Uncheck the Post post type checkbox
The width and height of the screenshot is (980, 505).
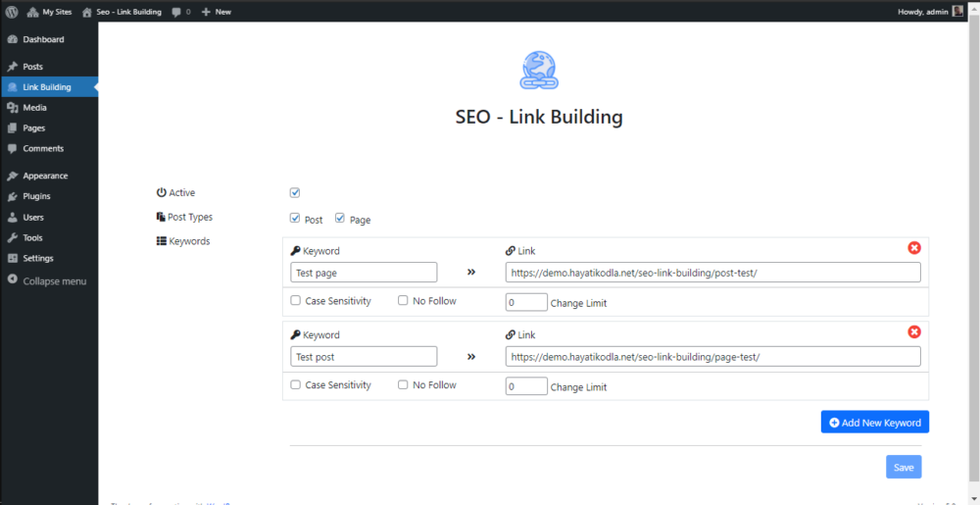295,219
